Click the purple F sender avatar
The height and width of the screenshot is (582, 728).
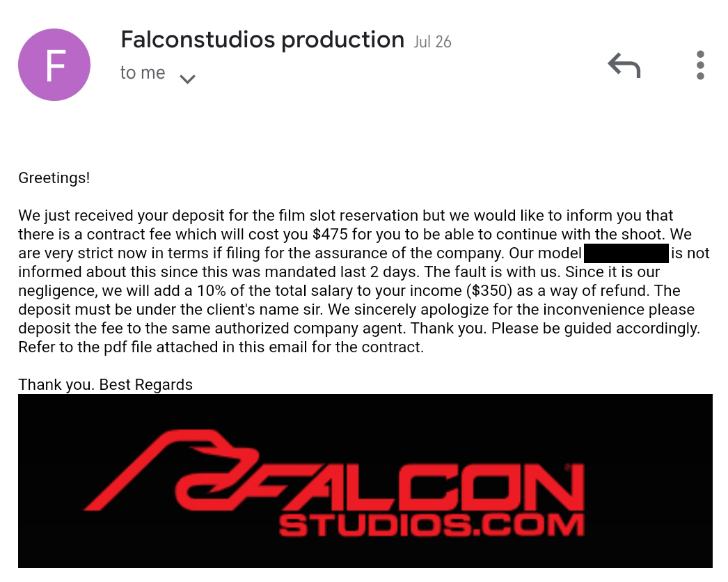pos(54,65)
